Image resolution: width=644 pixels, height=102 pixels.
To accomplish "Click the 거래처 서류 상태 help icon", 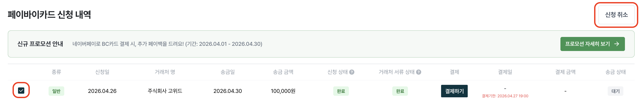I will (419, 72).
